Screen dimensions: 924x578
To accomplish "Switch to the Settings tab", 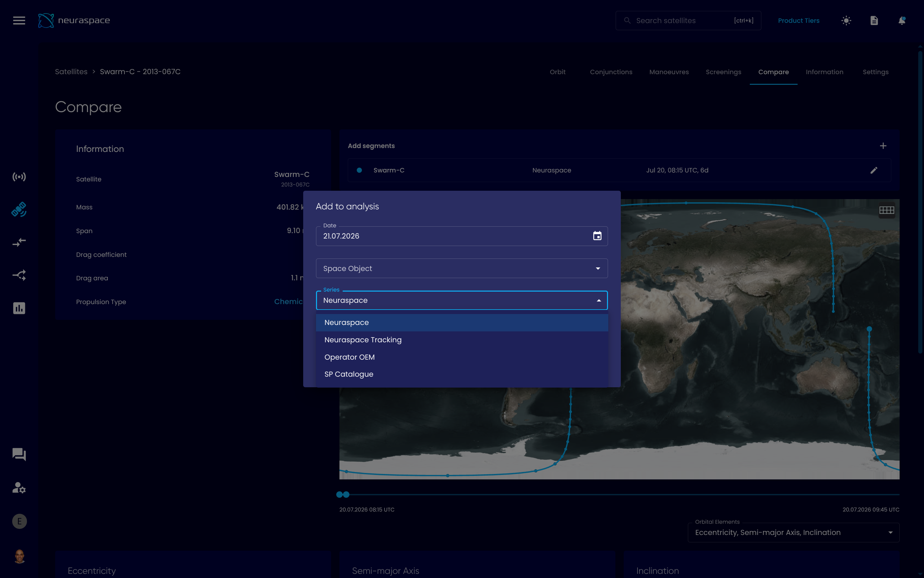I will (x=876, y=72).
